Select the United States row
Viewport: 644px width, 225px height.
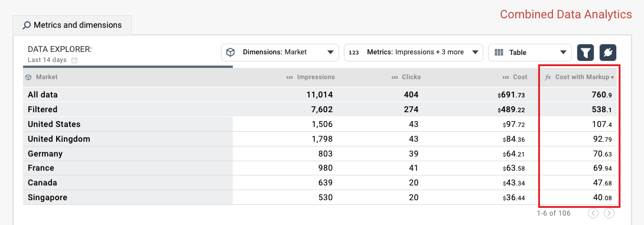320,124
